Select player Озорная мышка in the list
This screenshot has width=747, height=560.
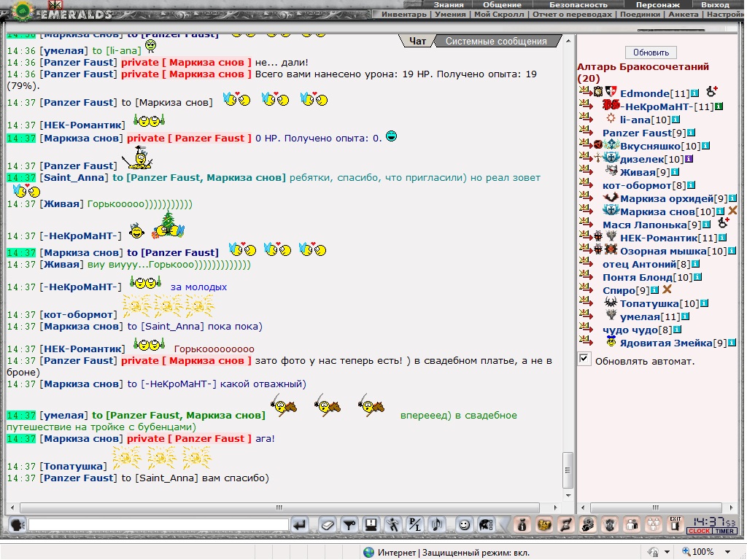click(663, 251)
